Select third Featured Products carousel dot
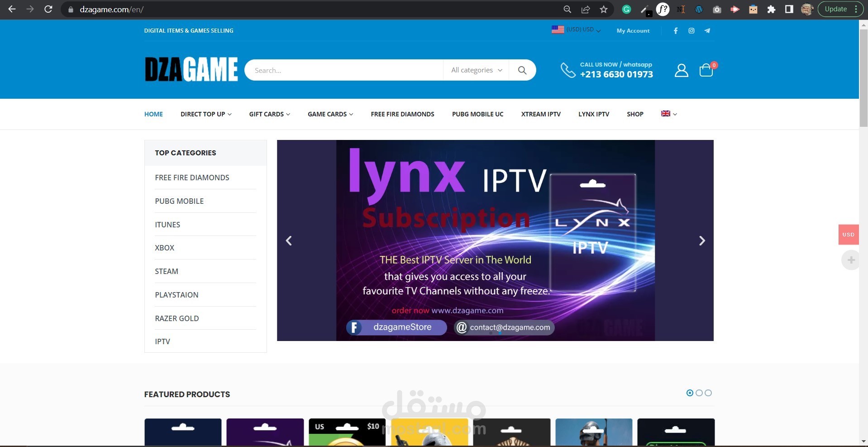The height and width of the screenshot is (447, 868). pos(708,393)
